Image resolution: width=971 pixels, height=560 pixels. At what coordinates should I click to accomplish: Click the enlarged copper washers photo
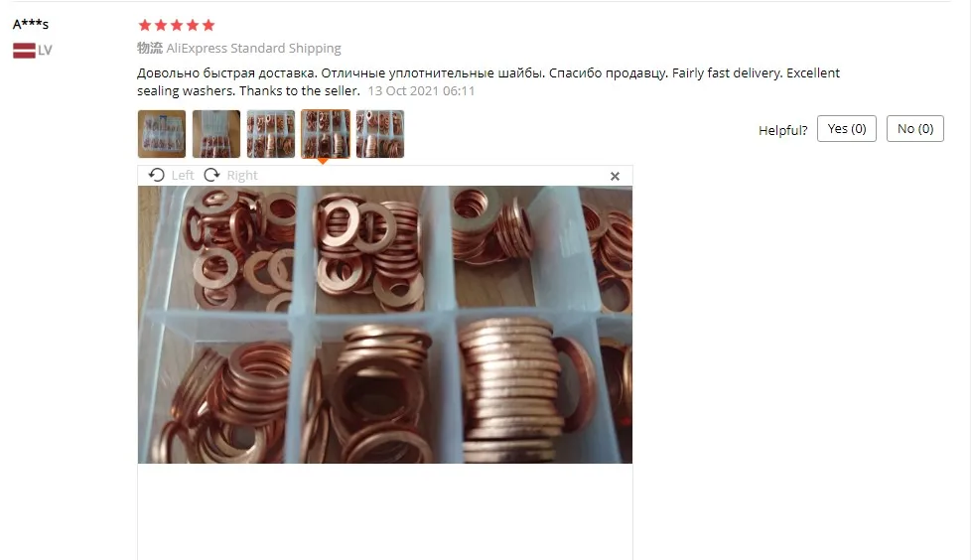point(385,325)
